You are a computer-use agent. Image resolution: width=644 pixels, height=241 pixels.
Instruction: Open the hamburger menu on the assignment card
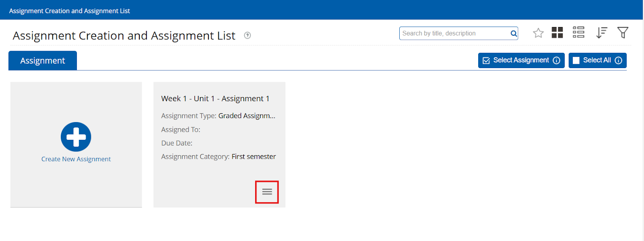click(x=267, y=192)
